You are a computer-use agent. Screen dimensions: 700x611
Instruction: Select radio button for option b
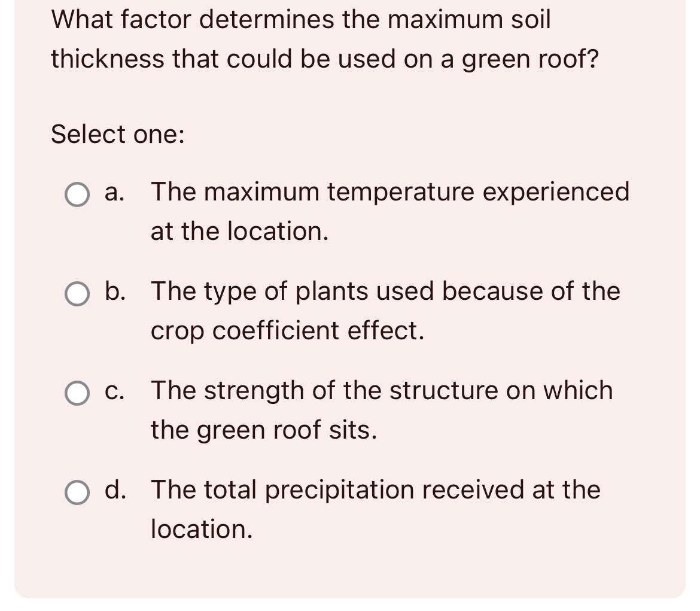(x=77, y=293)
